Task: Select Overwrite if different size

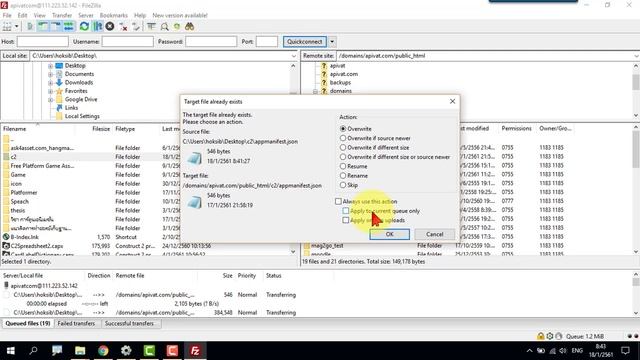Action: tap(343, 147)
